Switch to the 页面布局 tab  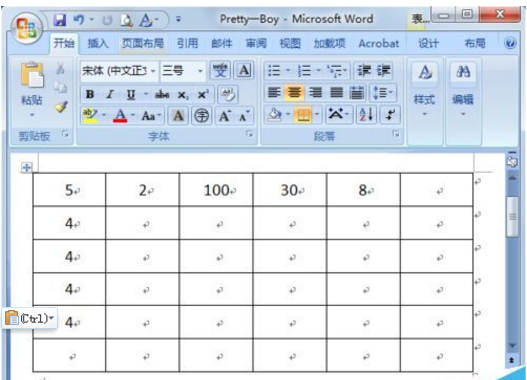pos(143,43)
